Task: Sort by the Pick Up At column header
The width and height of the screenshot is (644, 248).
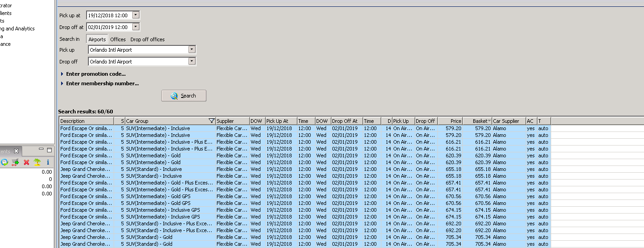Action: point(281,121)
